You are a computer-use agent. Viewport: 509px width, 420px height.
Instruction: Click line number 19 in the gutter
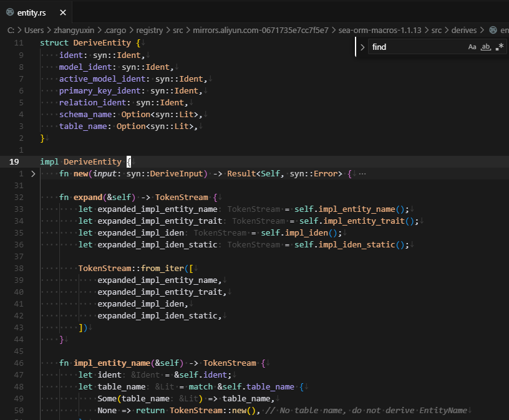[14, 161]
